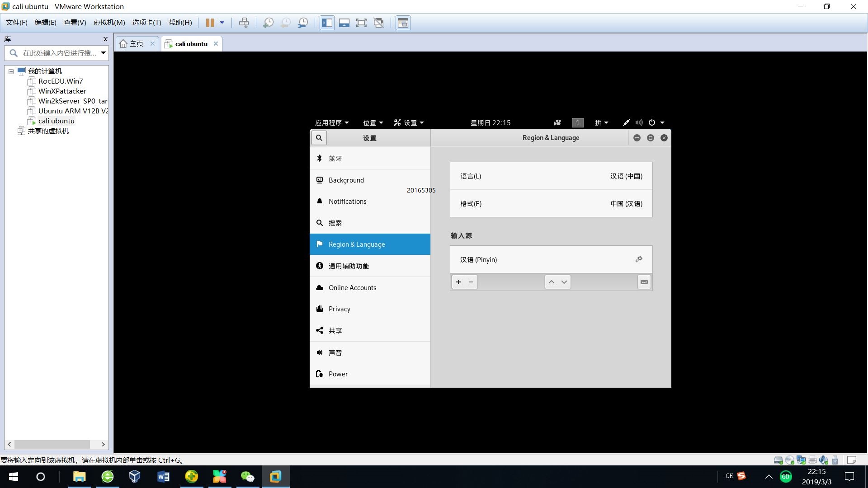Click the clock 星期日 22:15 in guest

pos(491,122)
